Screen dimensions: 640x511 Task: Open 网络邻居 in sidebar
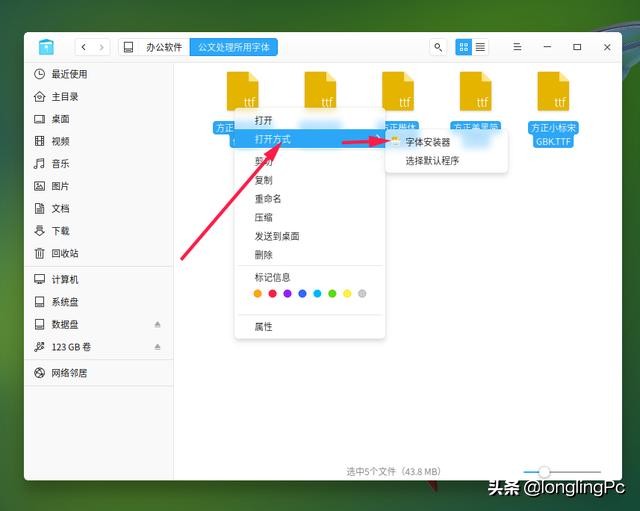tap(99, 373)
